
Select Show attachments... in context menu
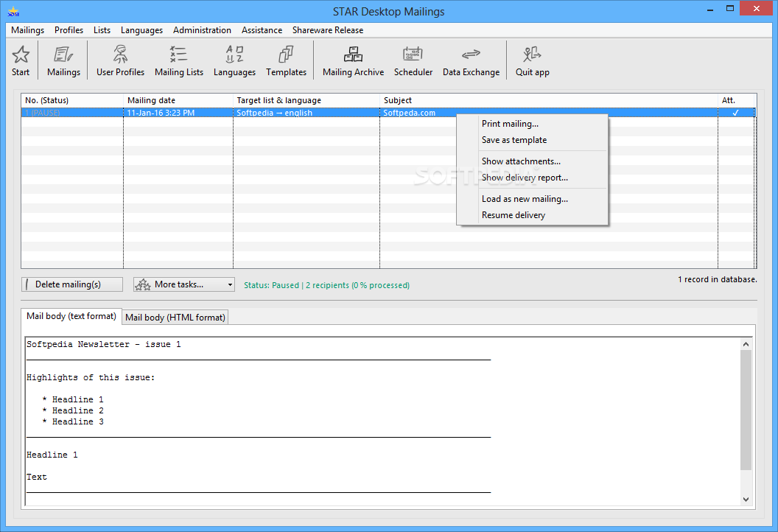pyautogui.click(x=533, y=162)
